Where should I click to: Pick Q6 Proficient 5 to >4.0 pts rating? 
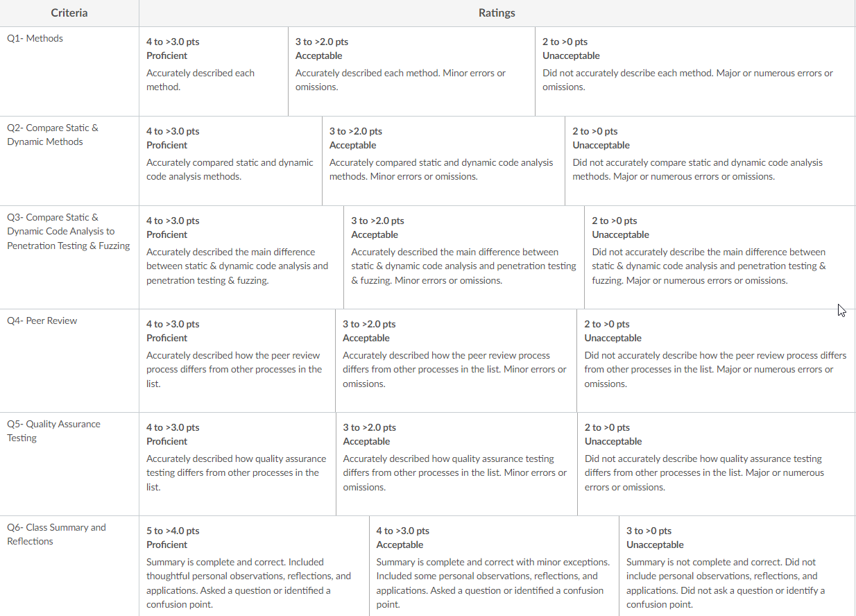(x=254, y=566)
